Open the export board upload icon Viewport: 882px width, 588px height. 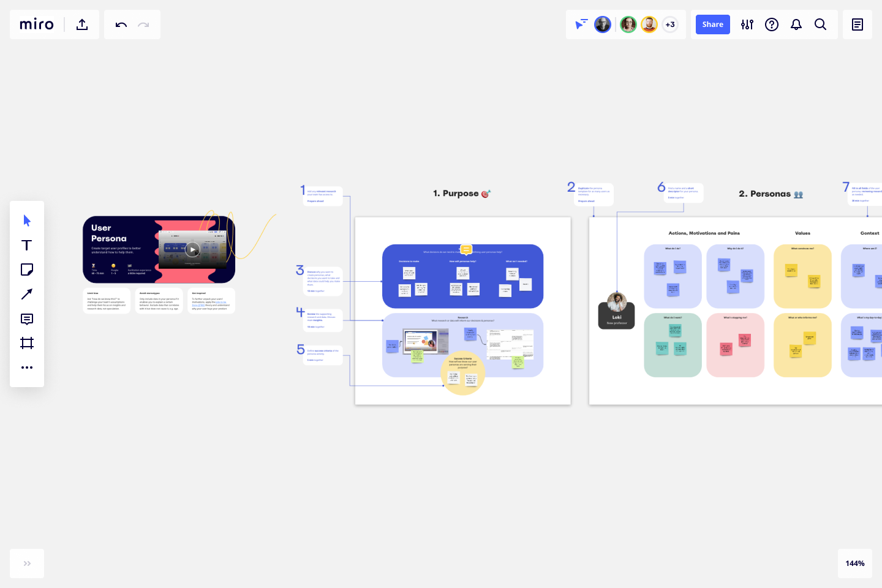[82, 24]
